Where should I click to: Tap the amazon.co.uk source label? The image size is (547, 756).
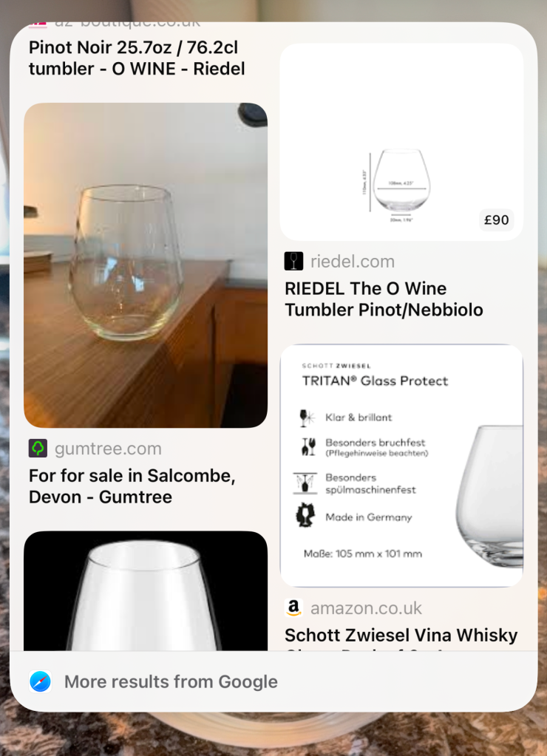(x=366, y=608)
